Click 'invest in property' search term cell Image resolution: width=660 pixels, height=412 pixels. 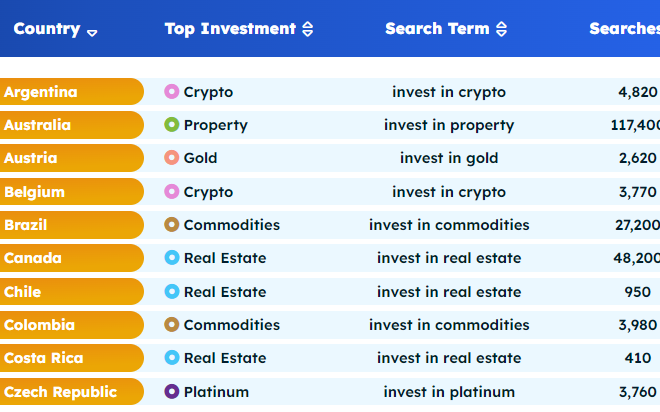tap(449, 125)
